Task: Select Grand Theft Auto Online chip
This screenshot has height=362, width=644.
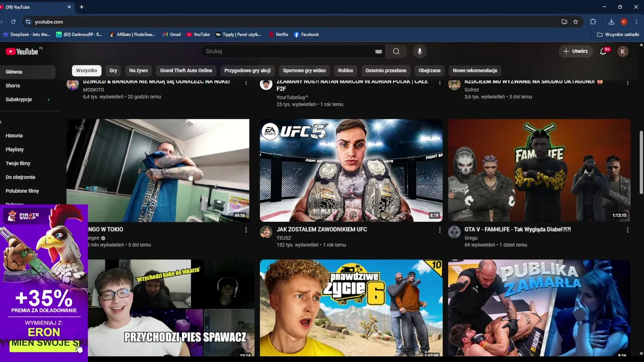Action: (x=186, y=70)
